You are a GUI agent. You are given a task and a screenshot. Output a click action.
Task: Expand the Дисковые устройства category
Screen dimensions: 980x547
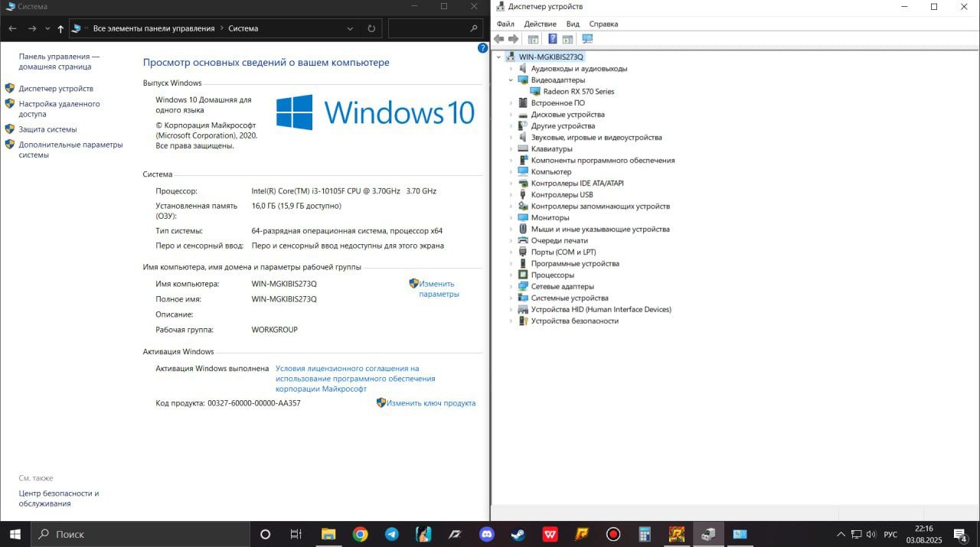click(x=511, y=115)
